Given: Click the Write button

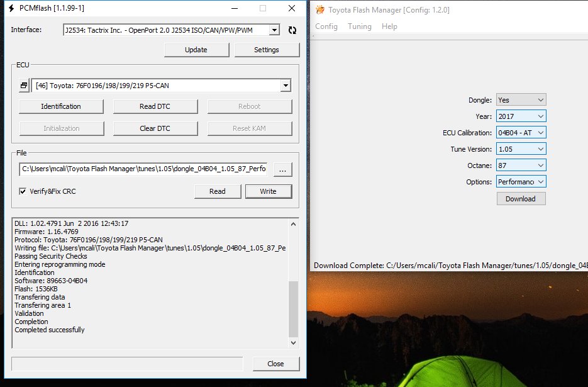Looking at the screenshot, I should pyautogui.click(x=269, y=191).
